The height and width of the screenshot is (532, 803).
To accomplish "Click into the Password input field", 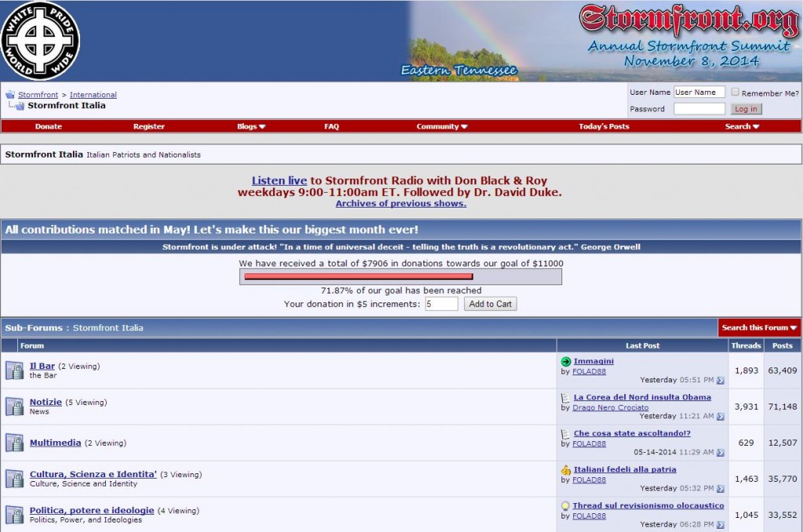I will (x=699, y=109).
